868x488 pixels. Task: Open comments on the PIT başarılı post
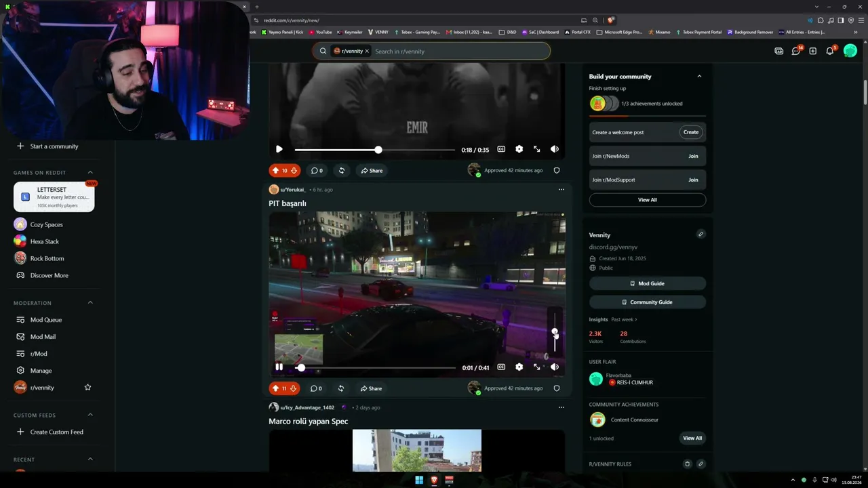pos(316,388)
